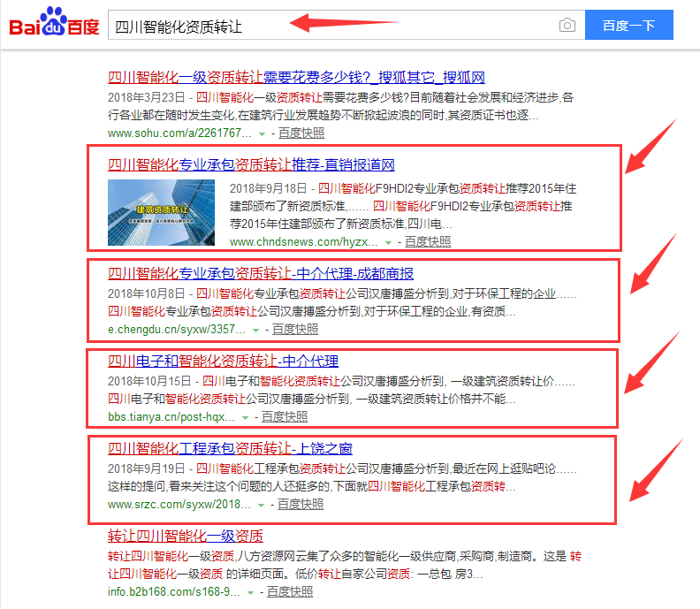Click the date text 2018年9月18日
The image size is (700, 609).
coord(269,188)
